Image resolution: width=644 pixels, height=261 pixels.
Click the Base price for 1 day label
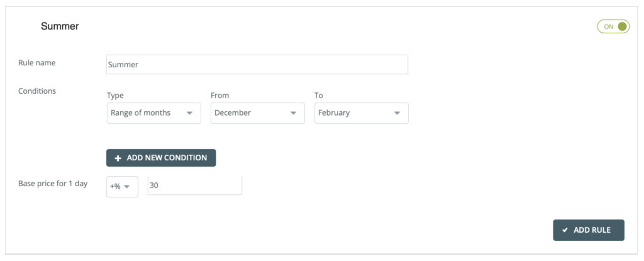[x=53, y=184]
